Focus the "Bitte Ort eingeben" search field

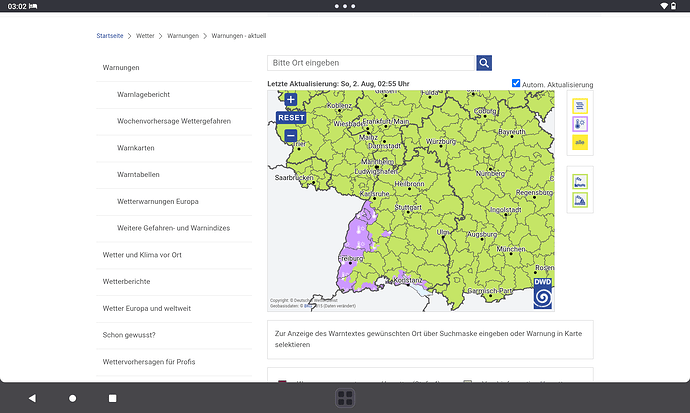(371, 63)
